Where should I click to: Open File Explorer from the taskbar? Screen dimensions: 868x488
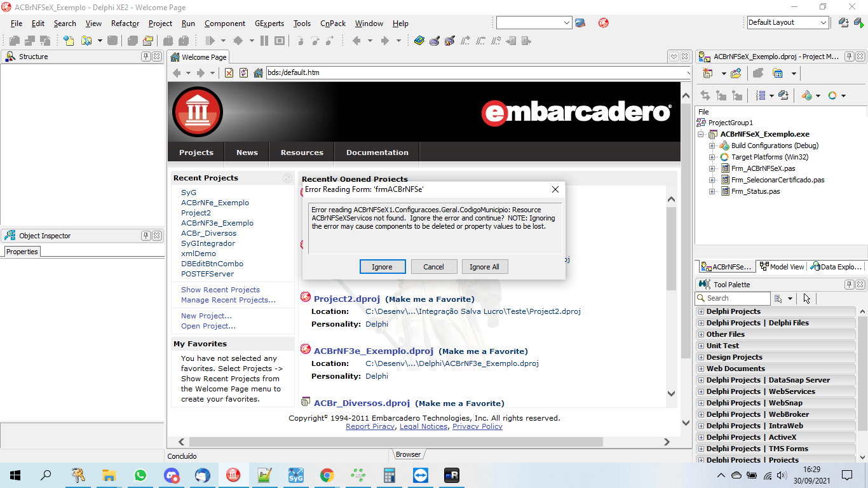(109, 475)
